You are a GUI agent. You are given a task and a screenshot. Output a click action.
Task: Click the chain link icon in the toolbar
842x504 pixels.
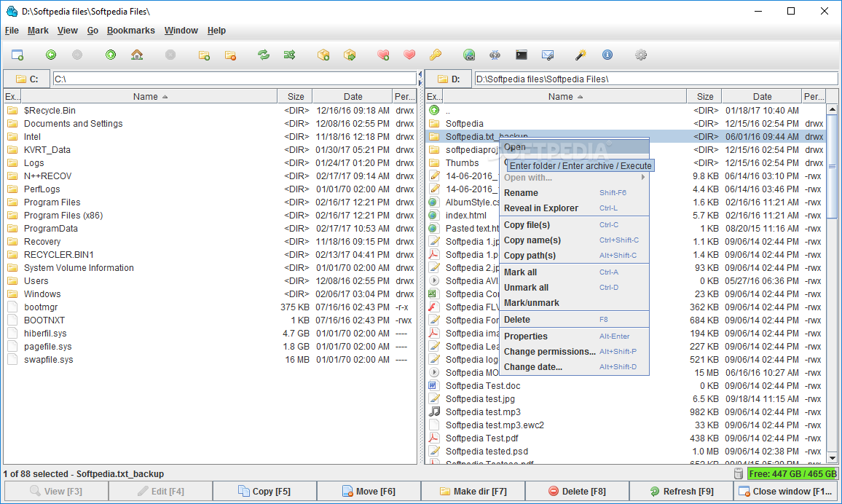[x=495, y=55]
